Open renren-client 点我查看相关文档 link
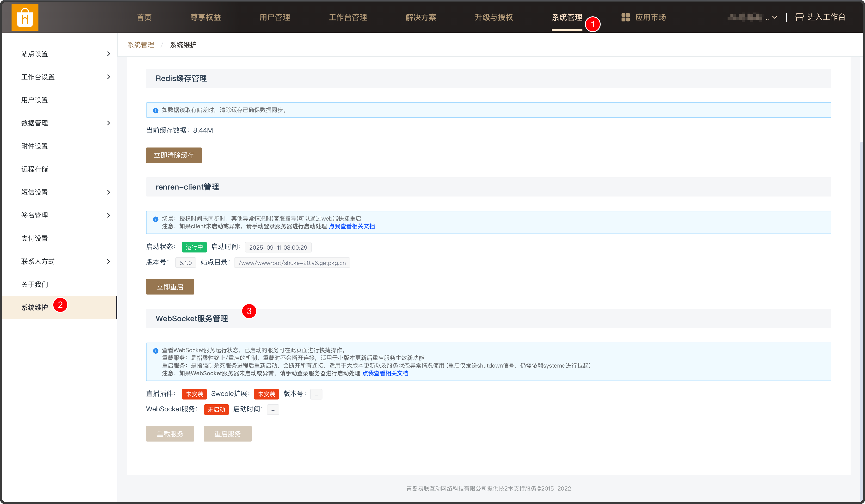Viewport: 865px width, 504px height. (352, 226)
